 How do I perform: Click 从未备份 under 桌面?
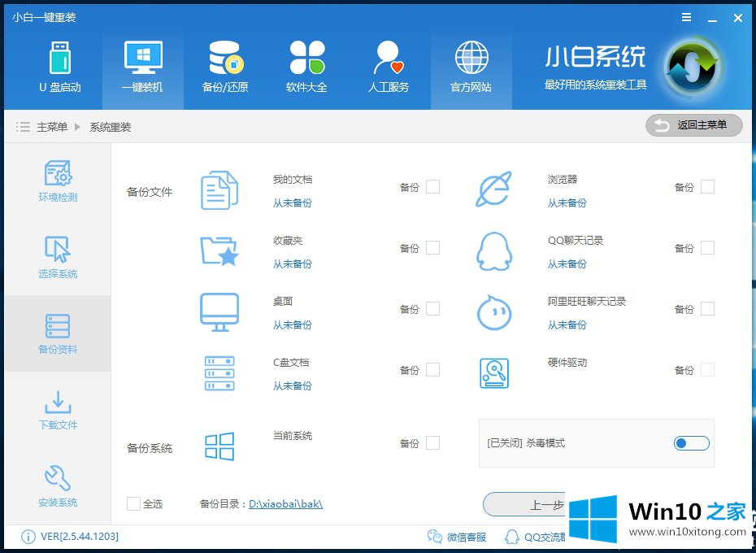point(292,325)
